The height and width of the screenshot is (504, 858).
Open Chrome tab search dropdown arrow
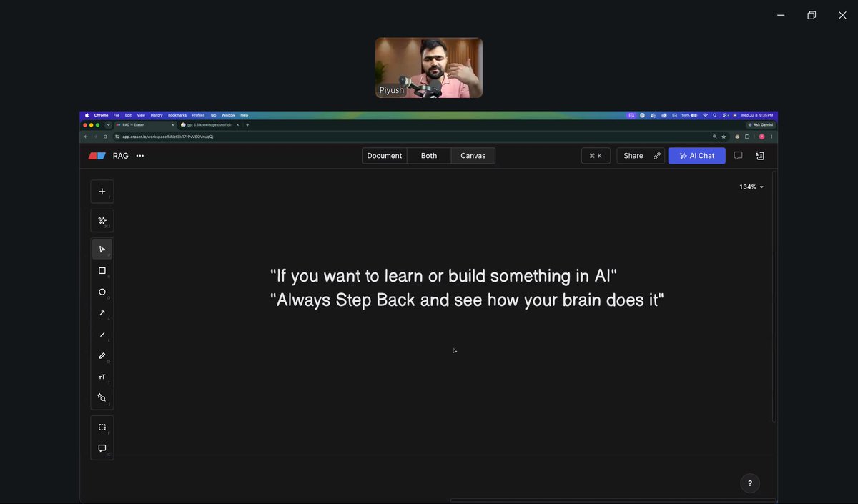pos(108,125)
